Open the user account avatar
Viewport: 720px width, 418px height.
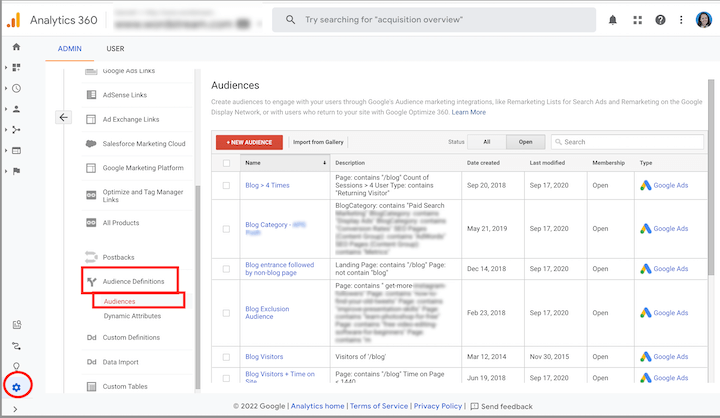703,20
